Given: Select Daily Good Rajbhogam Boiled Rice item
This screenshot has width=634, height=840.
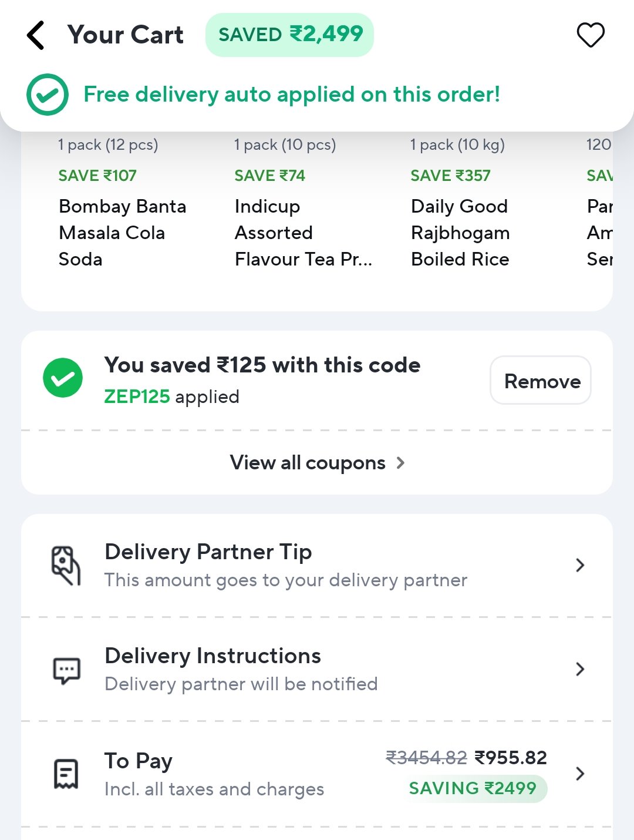Looking at the screenshot, I should pyautogui.click(x=460, y=233).
